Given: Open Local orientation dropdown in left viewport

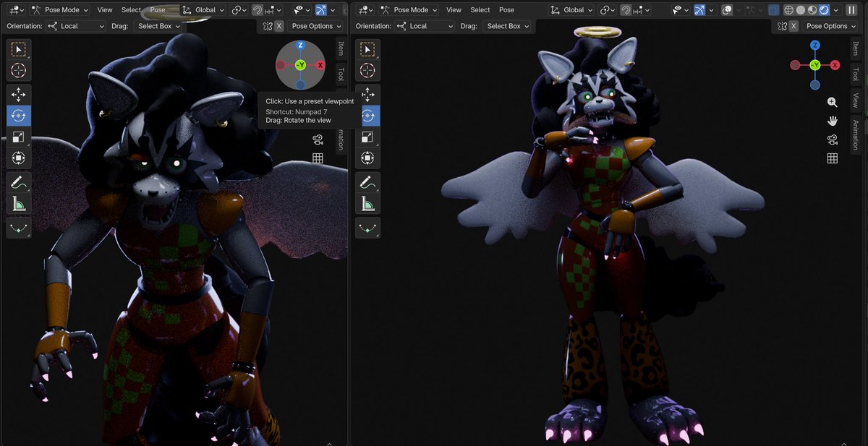Looking at the screenshot, I should pos(75,26).
